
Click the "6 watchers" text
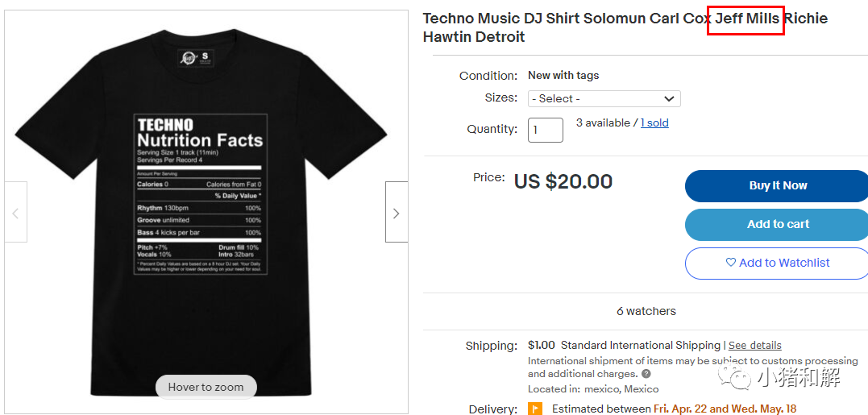pyautogui.click(x=646, y=311)
